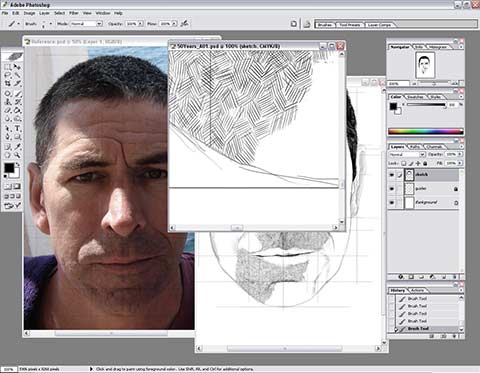
Task: Select the Brush tool in toolbox
Action: pos(17,94)
